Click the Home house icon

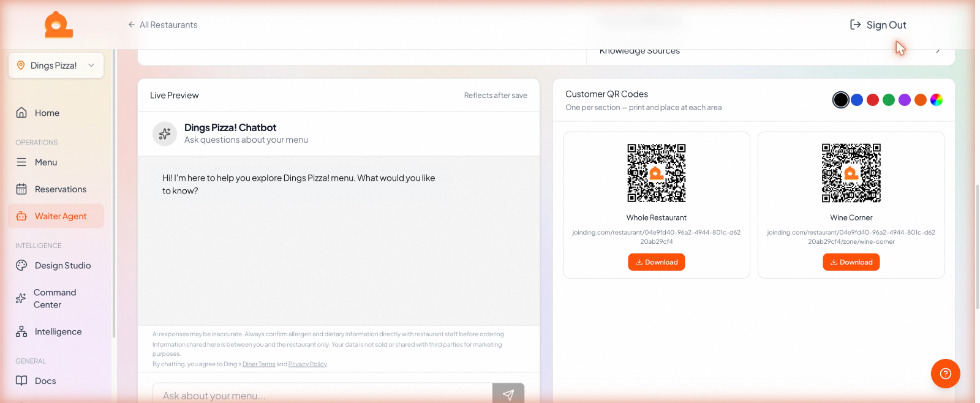(21, 113)
